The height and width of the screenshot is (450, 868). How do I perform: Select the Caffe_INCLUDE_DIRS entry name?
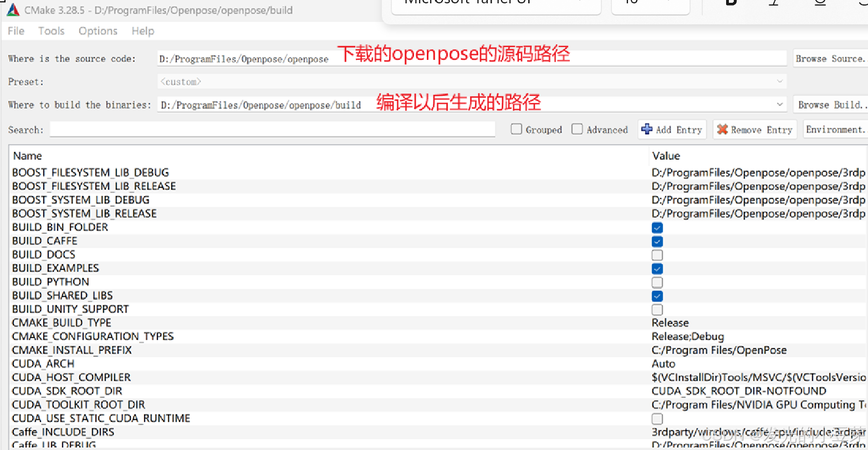(x=63, y=432)
